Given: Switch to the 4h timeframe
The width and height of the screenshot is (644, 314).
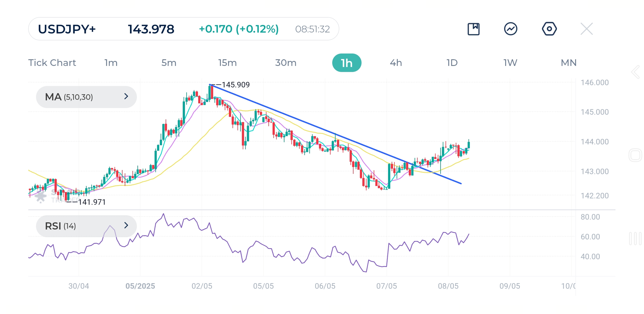Looking at the screenshot, I should (x=396, y=63).
